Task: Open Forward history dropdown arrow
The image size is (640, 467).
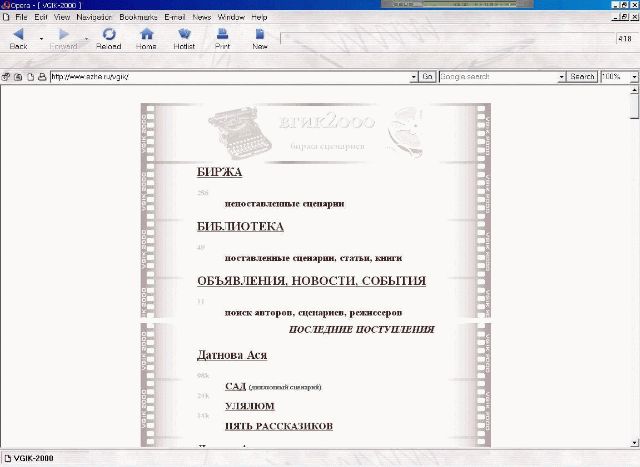Action: [86, 39]
